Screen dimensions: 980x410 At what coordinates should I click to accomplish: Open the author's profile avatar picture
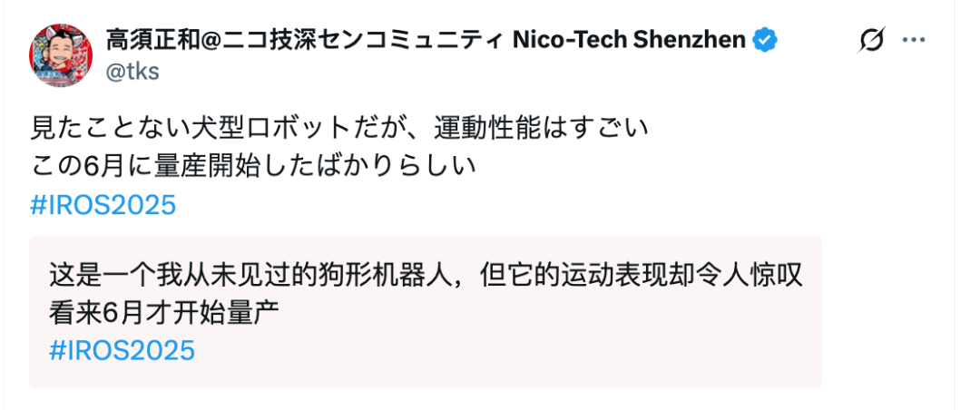tap(63, 55)
